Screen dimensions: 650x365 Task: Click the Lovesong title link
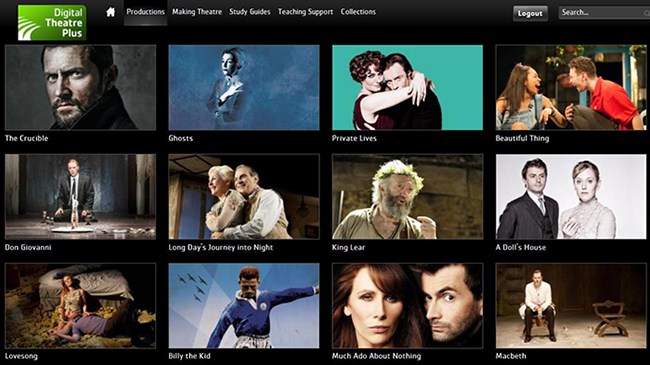(x=21, y=356)
